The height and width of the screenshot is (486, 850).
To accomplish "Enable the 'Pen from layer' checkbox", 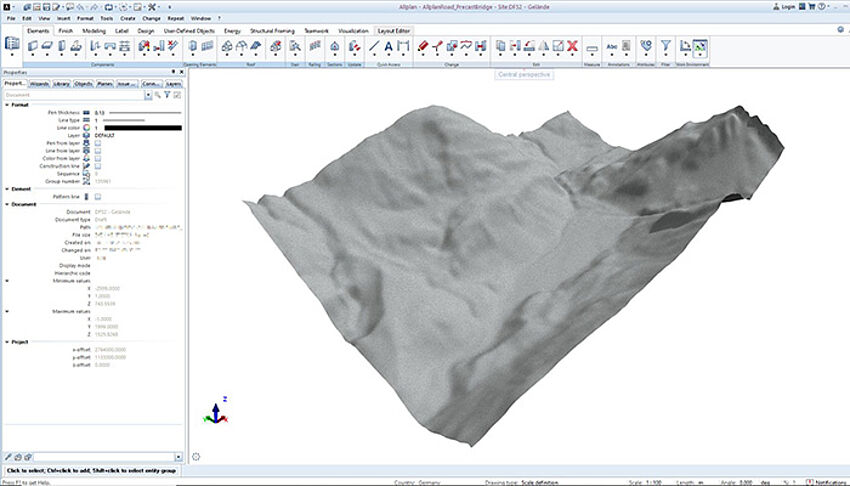I will tap(97, 143).
